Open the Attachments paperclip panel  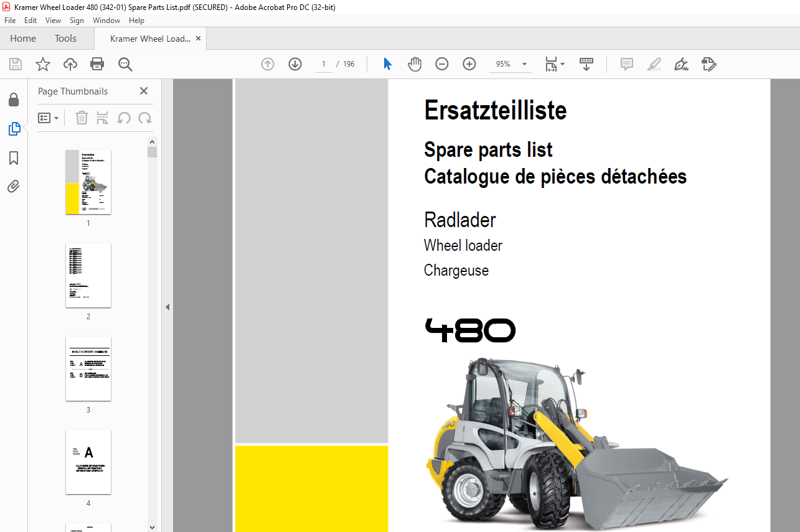click(14, 187)
